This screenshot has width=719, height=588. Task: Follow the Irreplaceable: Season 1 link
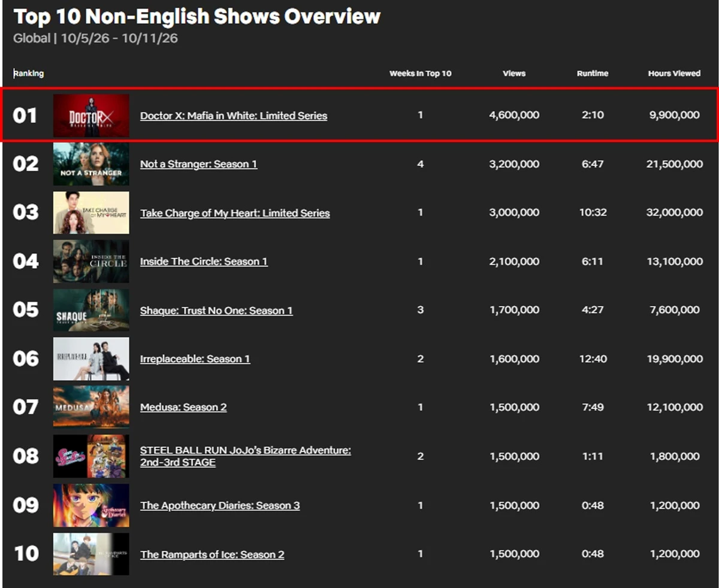click(195, 359)
